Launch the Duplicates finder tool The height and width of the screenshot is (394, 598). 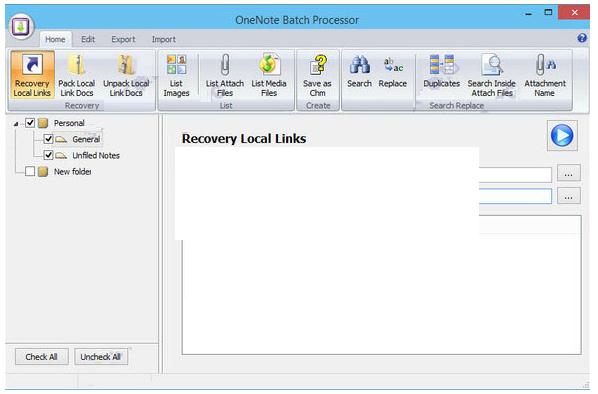click(441, 71)
